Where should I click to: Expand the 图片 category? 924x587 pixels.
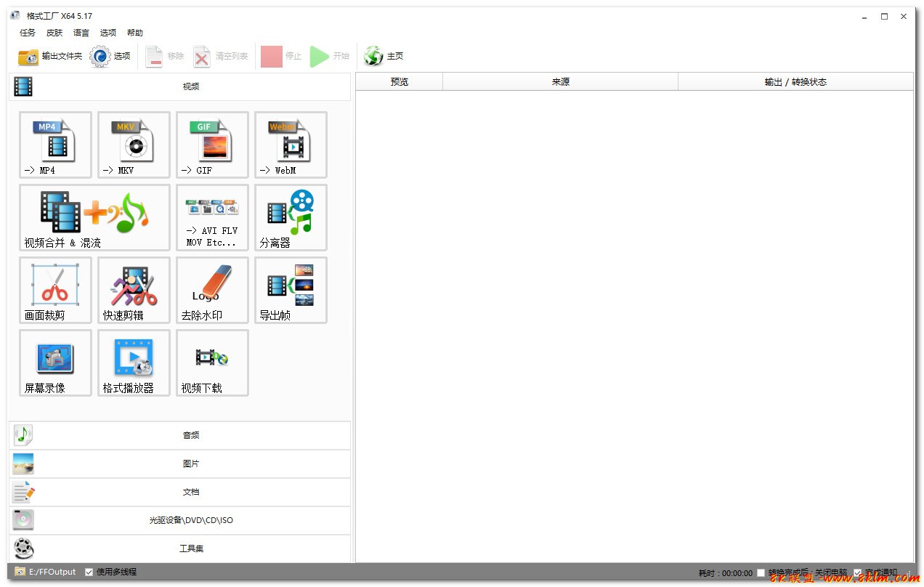[179, 463]
